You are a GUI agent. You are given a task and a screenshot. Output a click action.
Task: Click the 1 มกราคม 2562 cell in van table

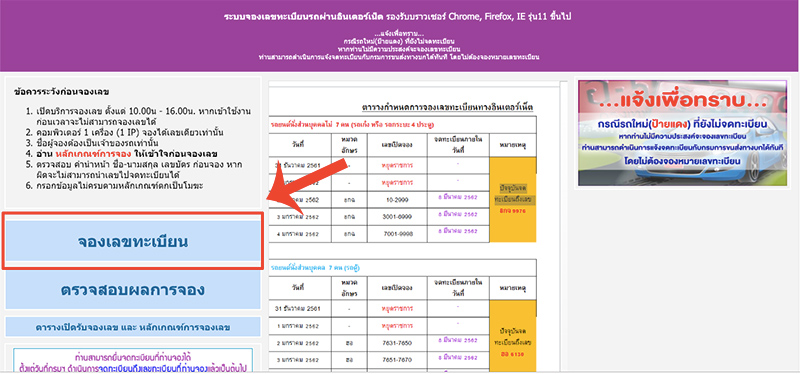pyautogui.click(x=300, y=326)
